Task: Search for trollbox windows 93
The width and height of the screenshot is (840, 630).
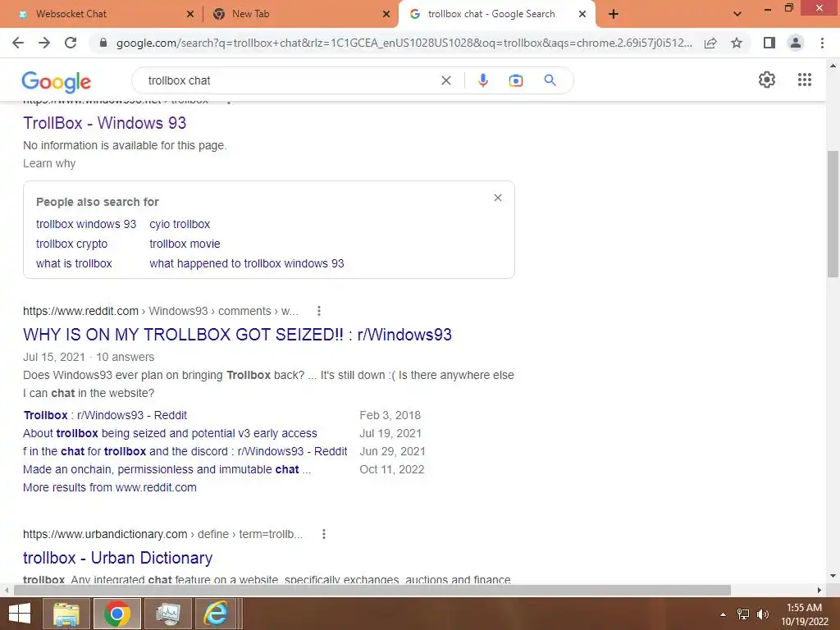Action: 86,224
